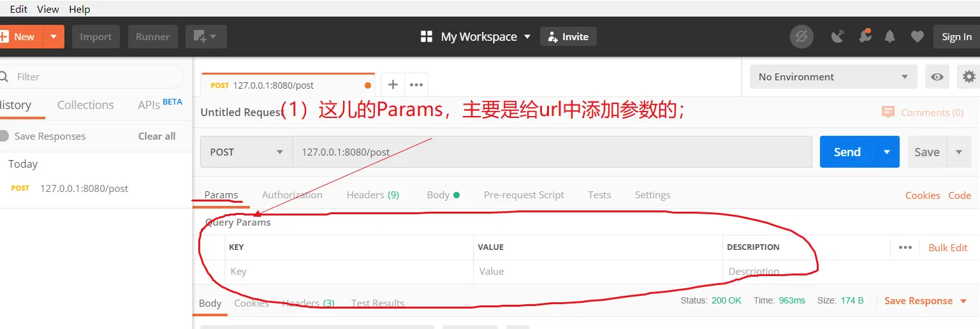Switch to the Test Results tab

click(377, 303)
